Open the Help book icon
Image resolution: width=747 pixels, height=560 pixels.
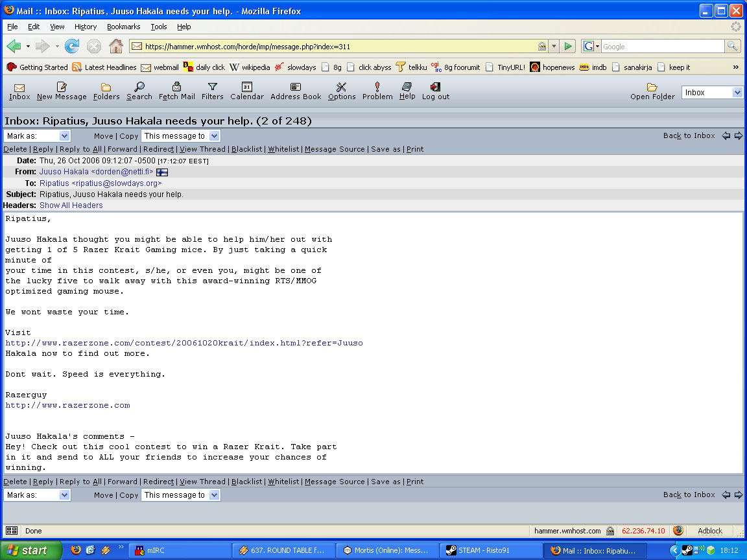coord(407,91)
